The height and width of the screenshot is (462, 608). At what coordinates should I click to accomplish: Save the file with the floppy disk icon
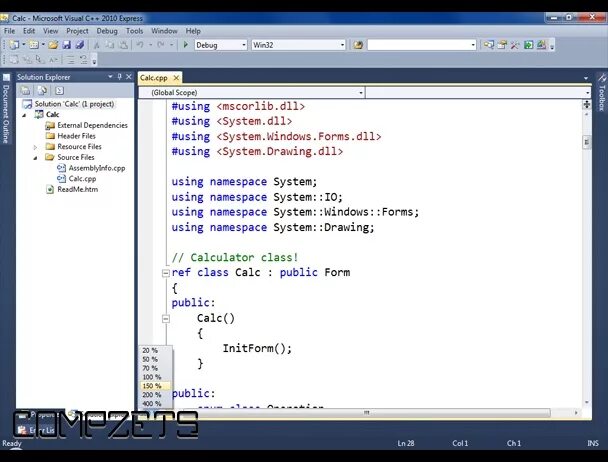67,45
